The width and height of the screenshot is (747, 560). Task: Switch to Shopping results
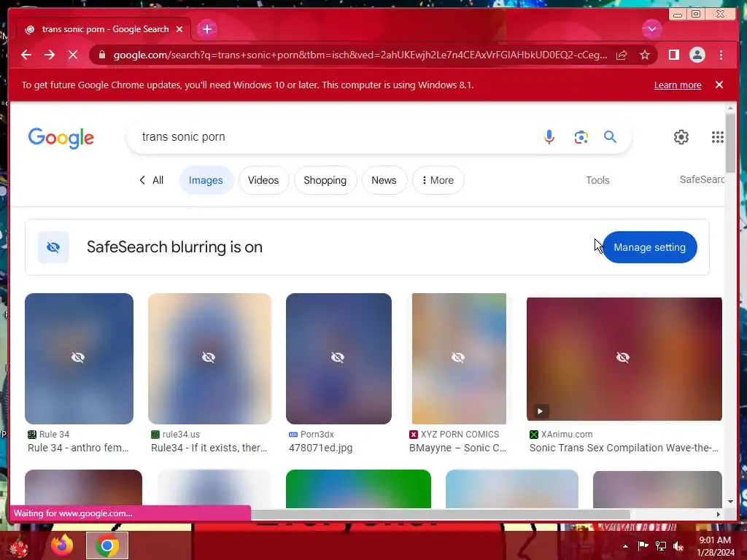(325, 180)
